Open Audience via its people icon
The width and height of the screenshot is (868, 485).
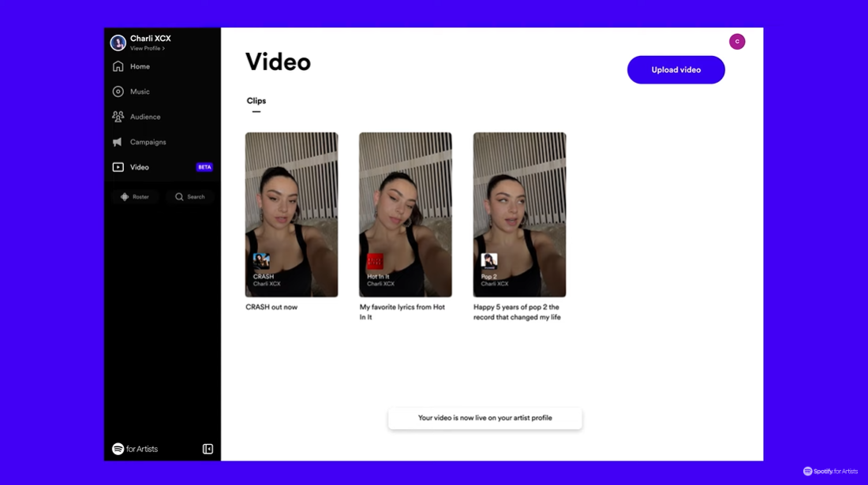(x=118, y=117)
